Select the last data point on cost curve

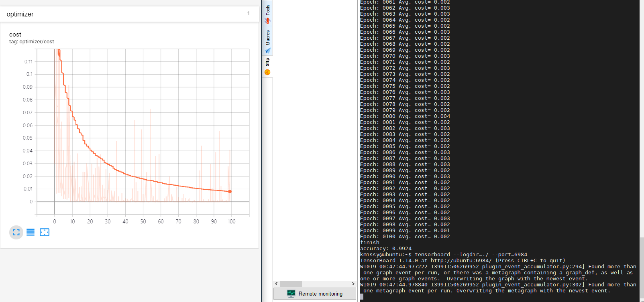[230, 192]
